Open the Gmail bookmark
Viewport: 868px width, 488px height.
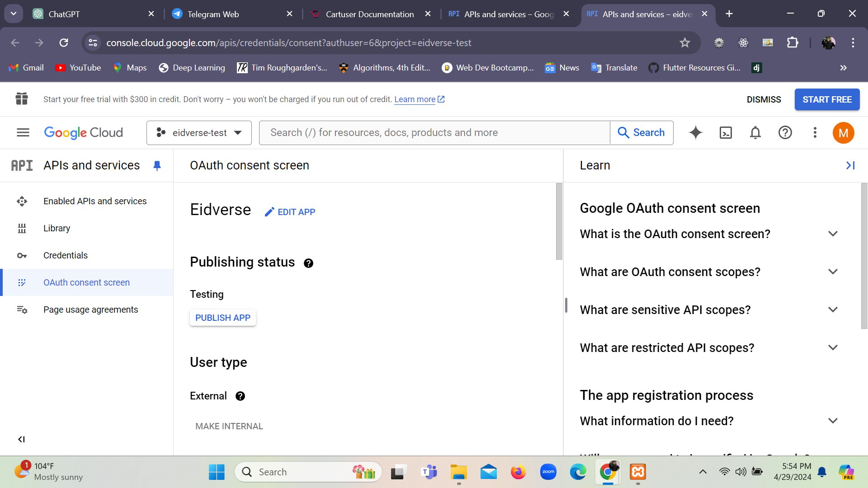click(26, 68)
